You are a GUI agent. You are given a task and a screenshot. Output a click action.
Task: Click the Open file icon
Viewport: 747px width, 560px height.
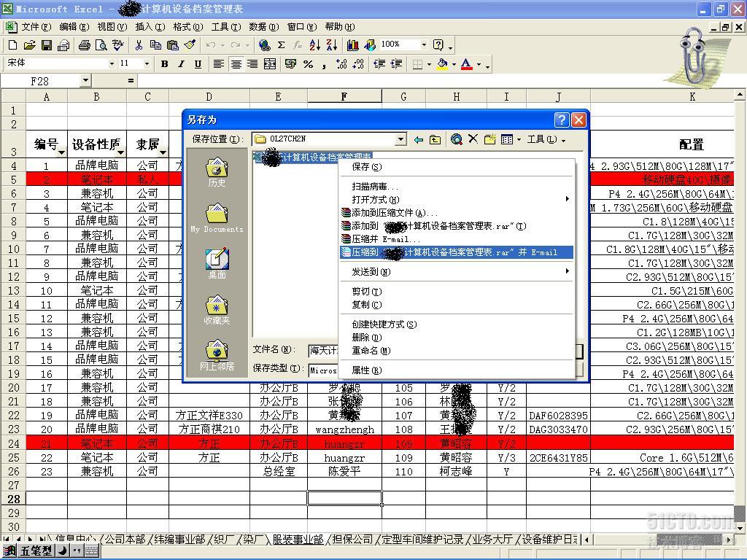29,45
